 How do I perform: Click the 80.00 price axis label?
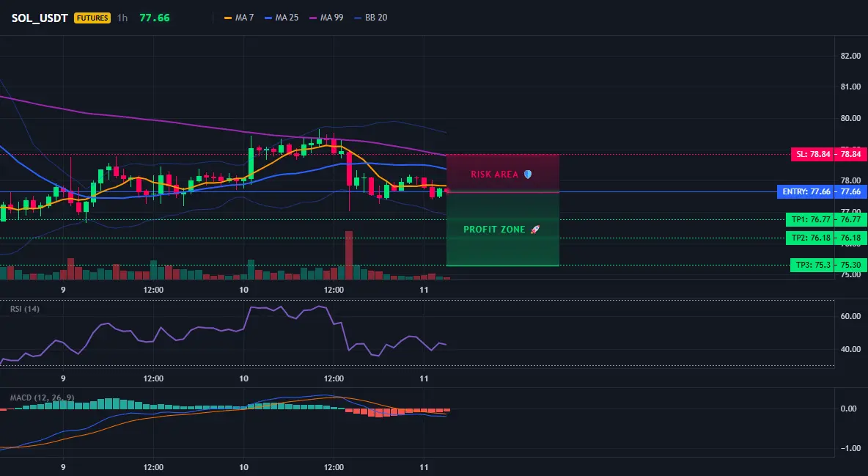850,118
